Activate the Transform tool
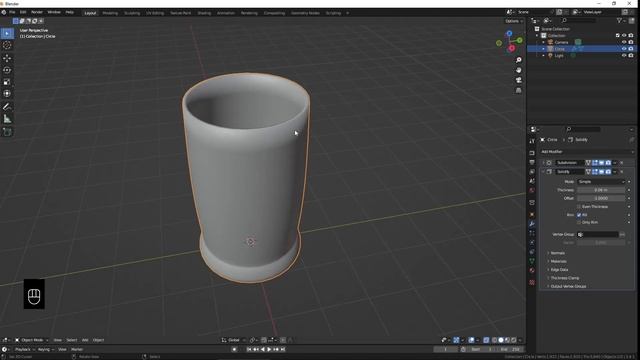Screen dimensions: 640x360 click(x=7, y=94)
